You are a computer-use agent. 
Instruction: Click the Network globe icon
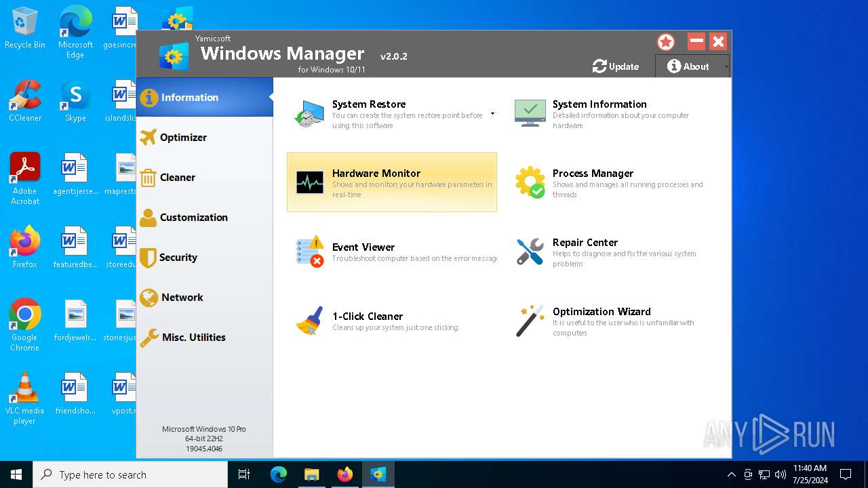point(149,298)
